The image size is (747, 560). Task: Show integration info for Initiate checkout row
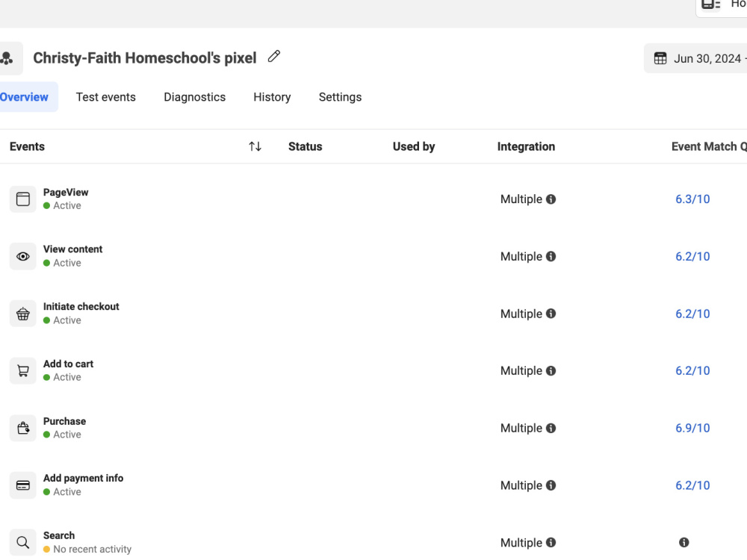click(551, 314)
